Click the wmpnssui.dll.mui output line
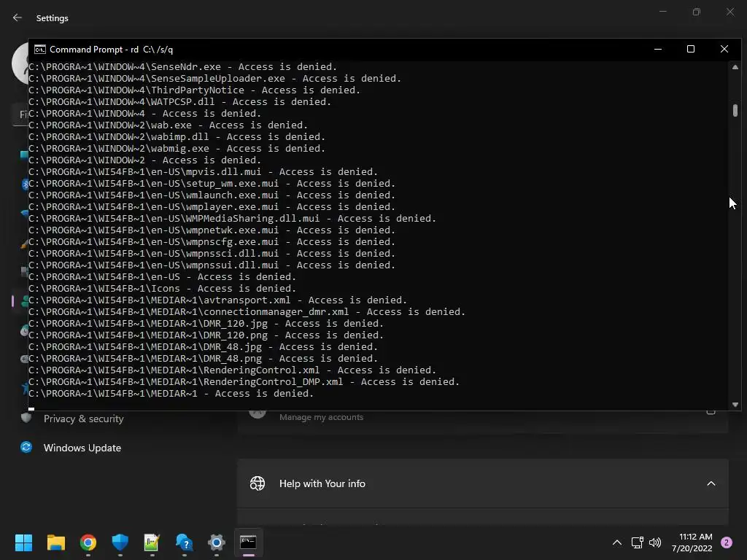Viewport: 747px width, 560px height. (x=212, y=265)
